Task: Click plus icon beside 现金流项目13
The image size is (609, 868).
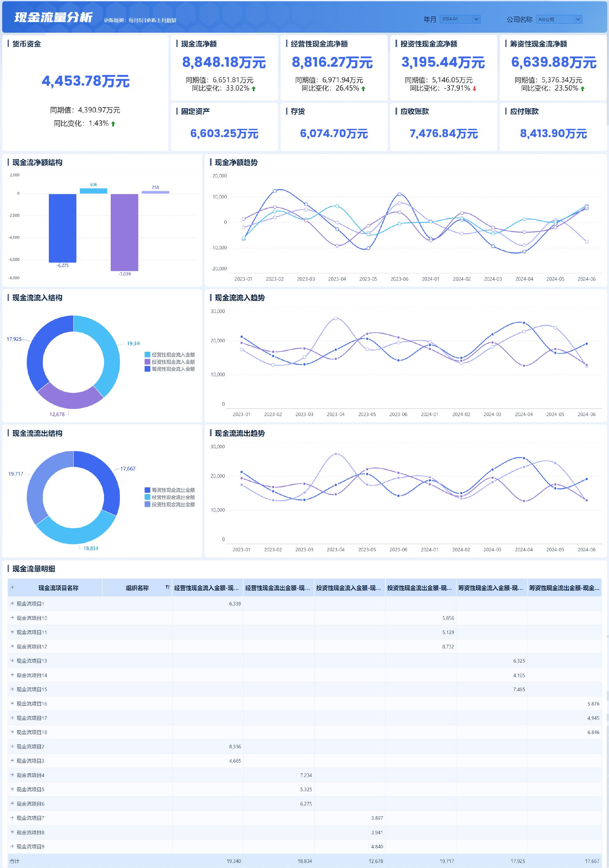Action: pyautogui.click(x=12, y=661)
